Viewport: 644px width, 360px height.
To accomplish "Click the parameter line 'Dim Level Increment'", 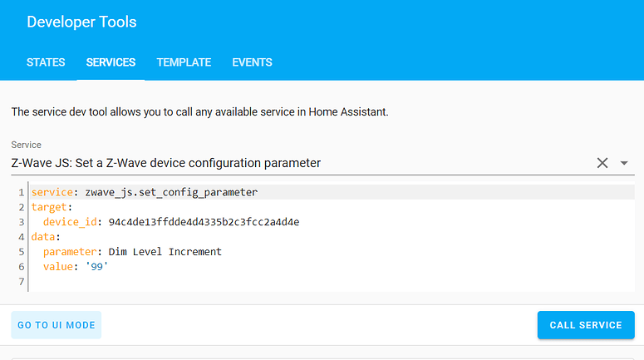I will pyautogui.click(x=132, y=252).
